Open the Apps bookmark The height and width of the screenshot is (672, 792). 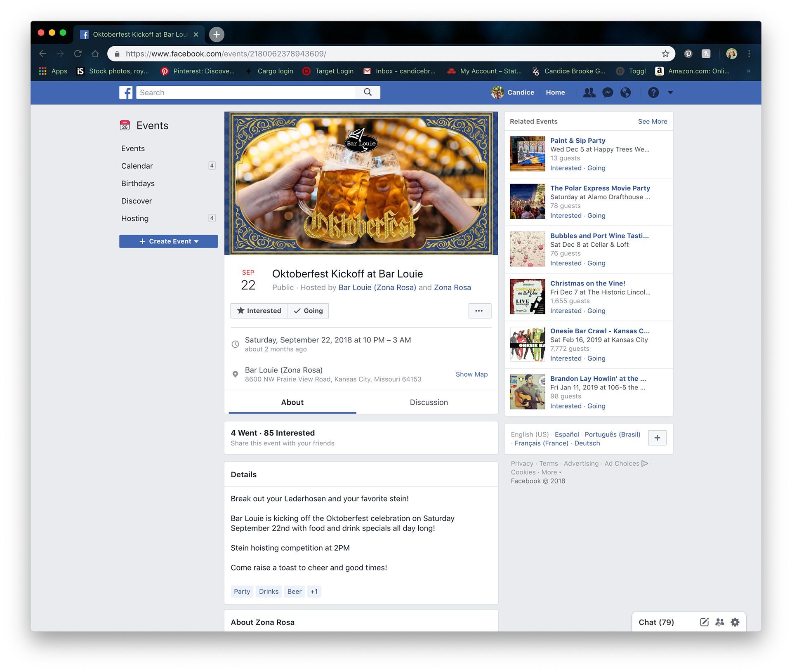point(53,71)
